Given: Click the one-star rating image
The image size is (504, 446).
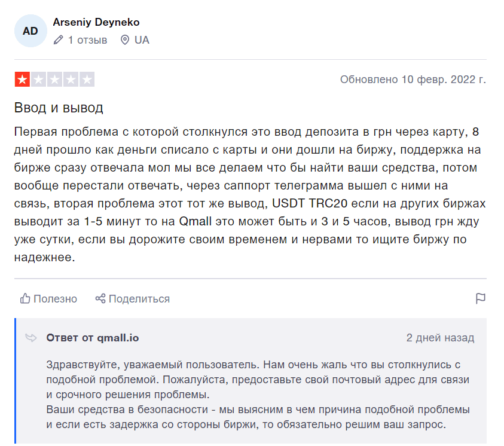Looking at the screenshot, I should (54, 80).
